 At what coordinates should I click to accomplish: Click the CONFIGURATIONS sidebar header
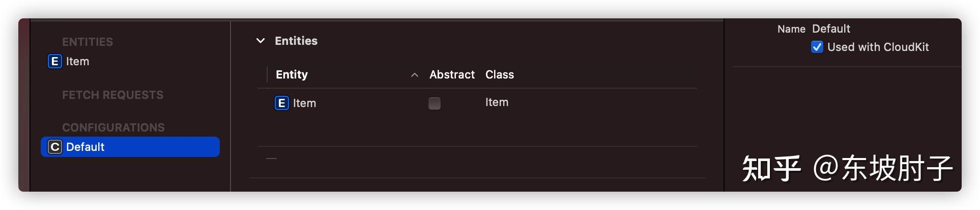coord(113,127)
